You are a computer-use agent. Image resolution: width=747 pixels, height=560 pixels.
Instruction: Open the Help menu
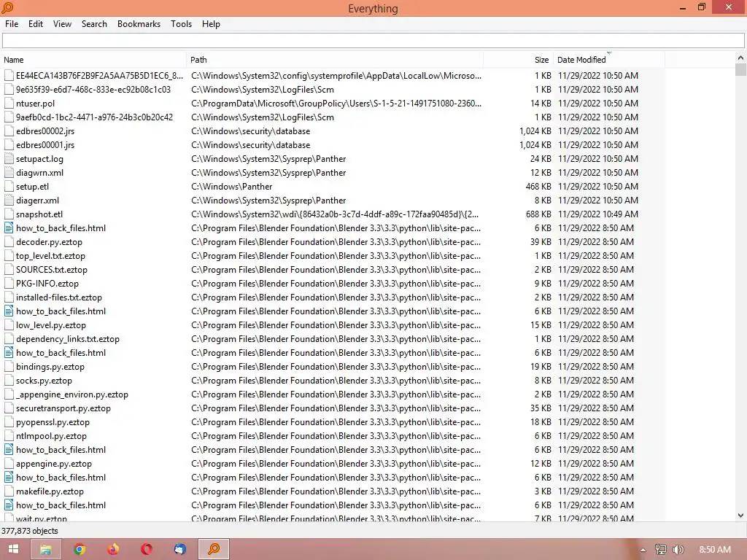coord(211,24)
